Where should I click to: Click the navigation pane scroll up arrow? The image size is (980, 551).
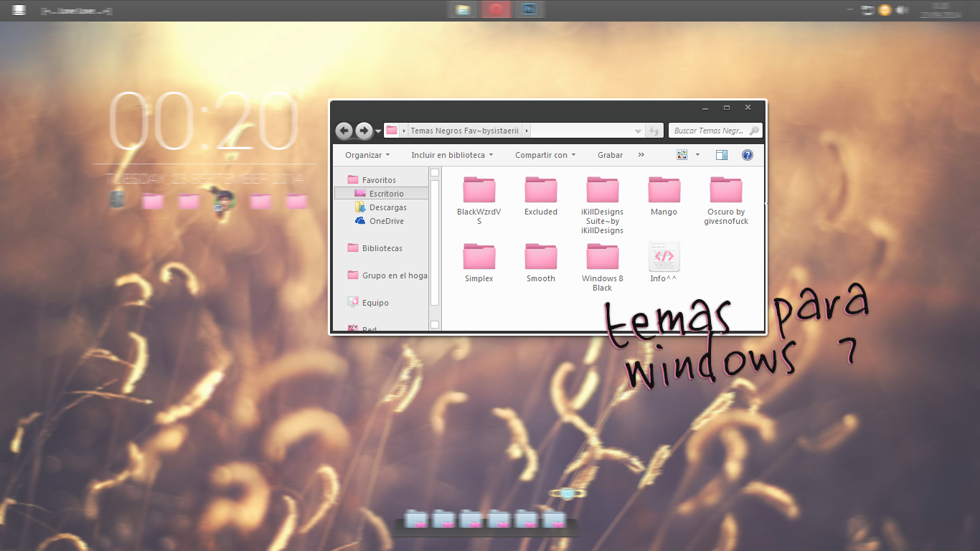click(x=435, y=173)
